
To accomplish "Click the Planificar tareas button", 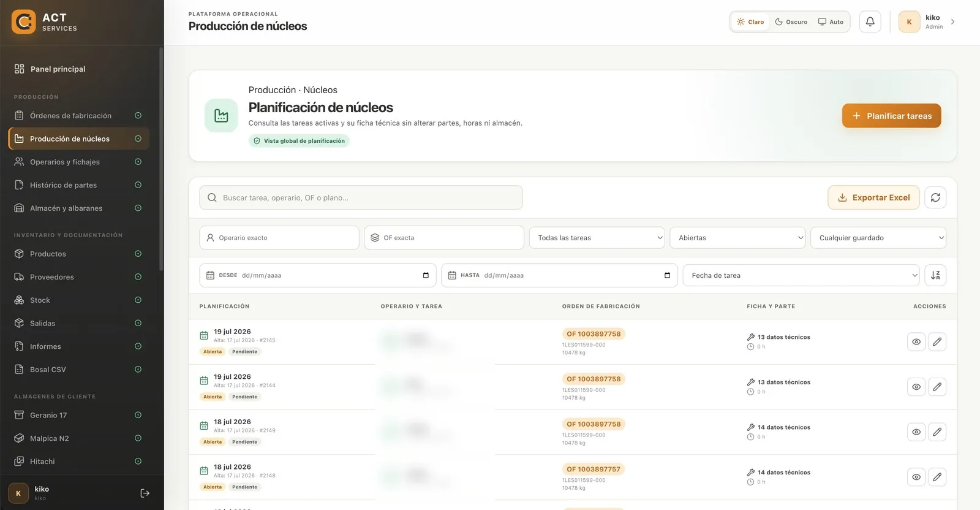I will tap(891, 116).
